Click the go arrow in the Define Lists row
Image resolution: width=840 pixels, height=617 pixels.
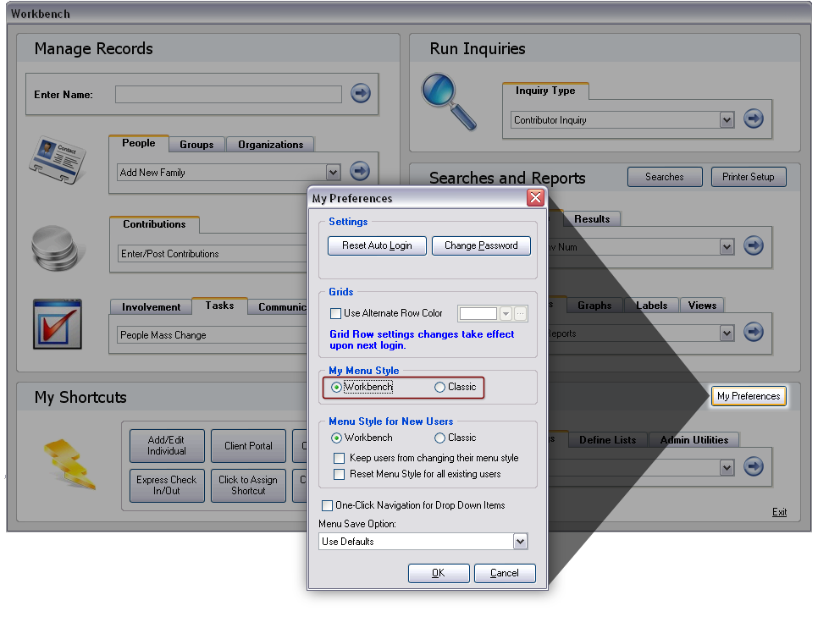click(x=754, y=466)
